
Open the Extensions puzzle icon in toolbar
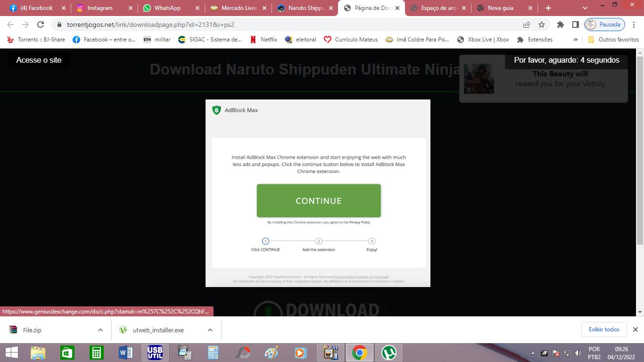[x=560, y=25]
